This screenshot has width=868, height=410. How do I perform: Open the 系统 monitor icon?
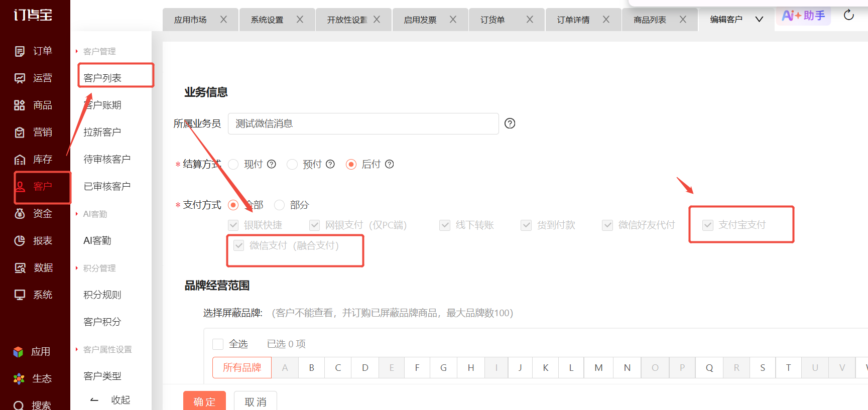tap(20, 295)
